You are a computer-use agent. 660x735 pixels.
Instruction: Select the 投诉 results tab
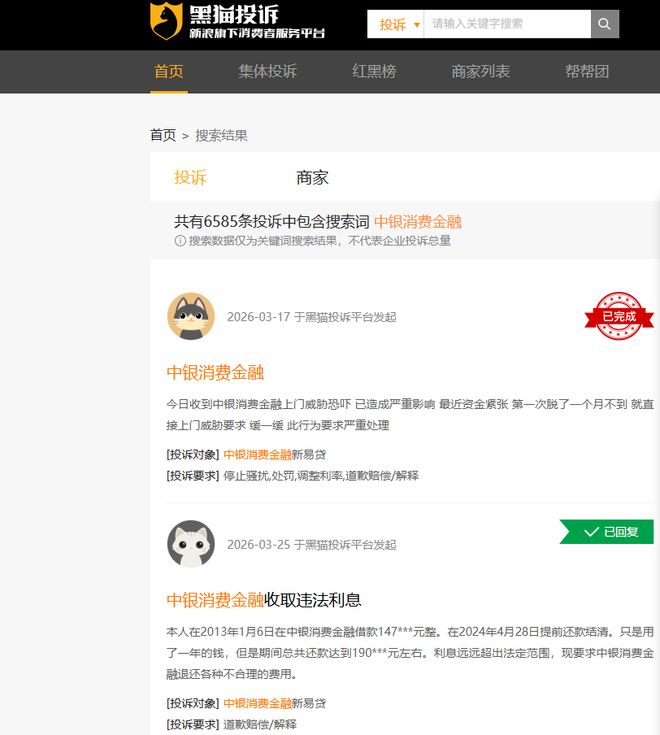[190, 178]
